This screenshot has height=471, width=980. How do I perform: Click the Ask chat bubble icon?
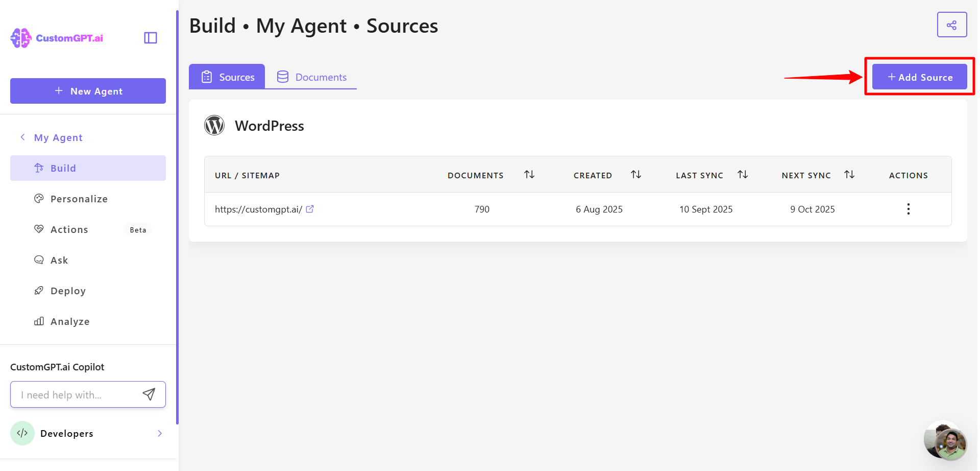click(x=39, y=260)
